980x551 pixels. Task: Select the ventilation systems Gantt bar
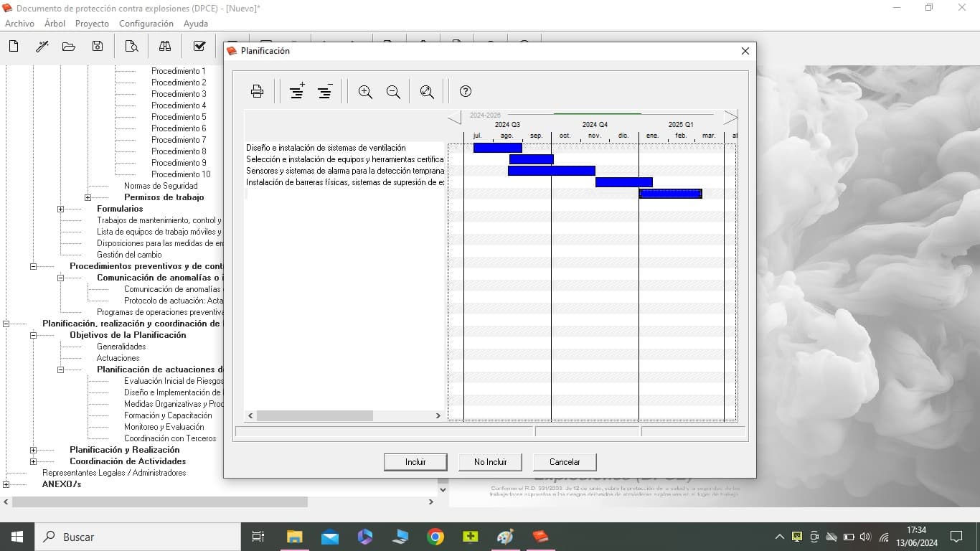tap(497, 148)
